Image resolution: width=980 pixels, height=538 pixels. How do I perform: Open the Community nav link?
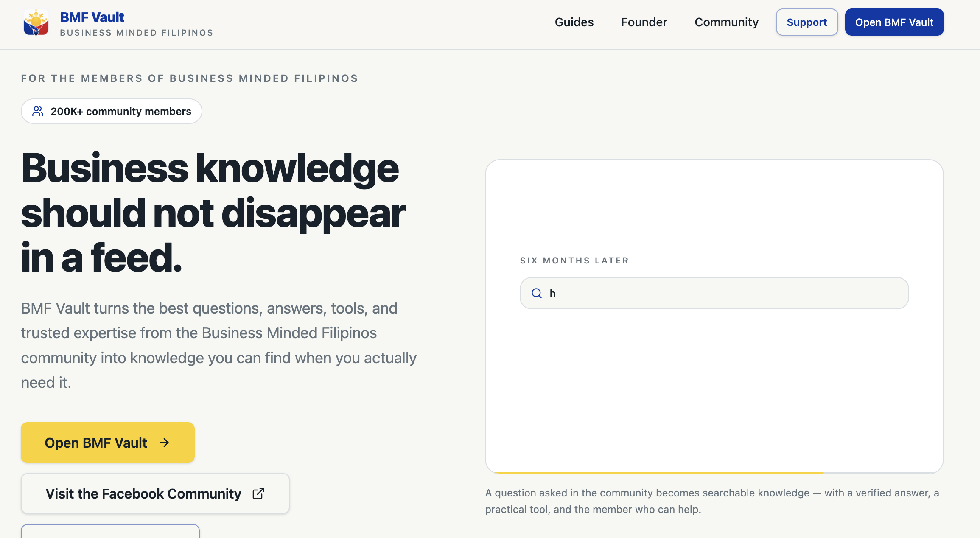[726, 22]
